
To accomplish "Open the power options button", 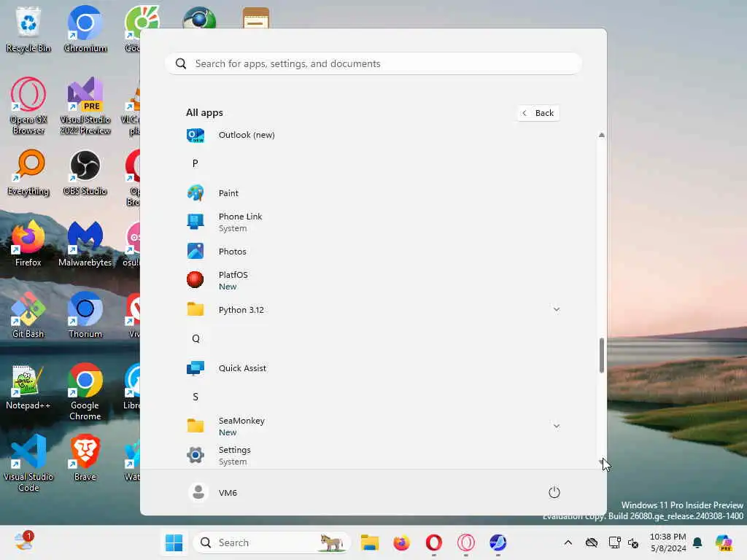I will pyautogui.click(x=554, y=492).
